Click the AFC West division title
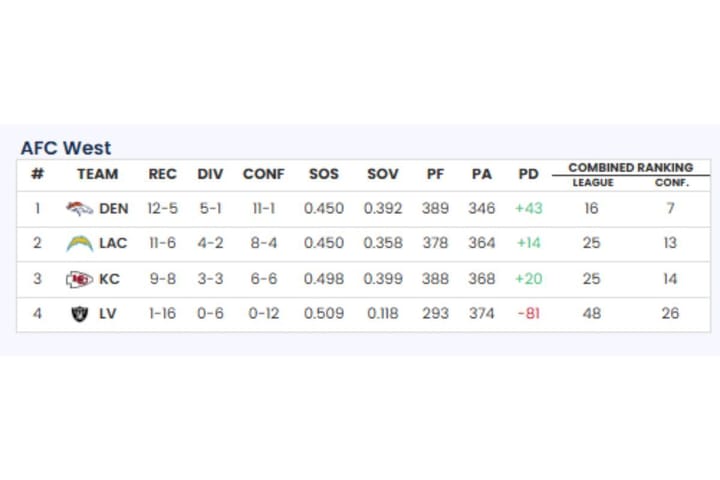Image resolution: width=720 pixels, height=480 pixels. [66, 148]
